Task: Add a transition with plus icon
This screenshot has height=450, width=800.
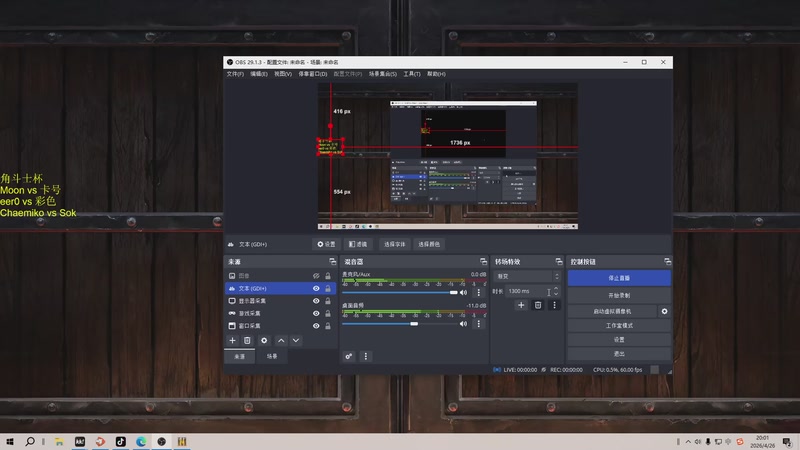Action: [521, 305]
